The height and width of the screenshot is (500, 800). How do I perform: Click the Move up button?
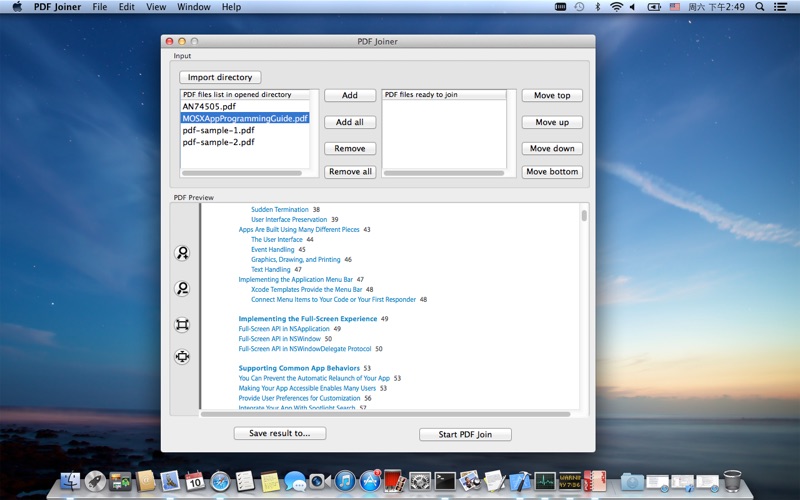[x=552, y=122]
